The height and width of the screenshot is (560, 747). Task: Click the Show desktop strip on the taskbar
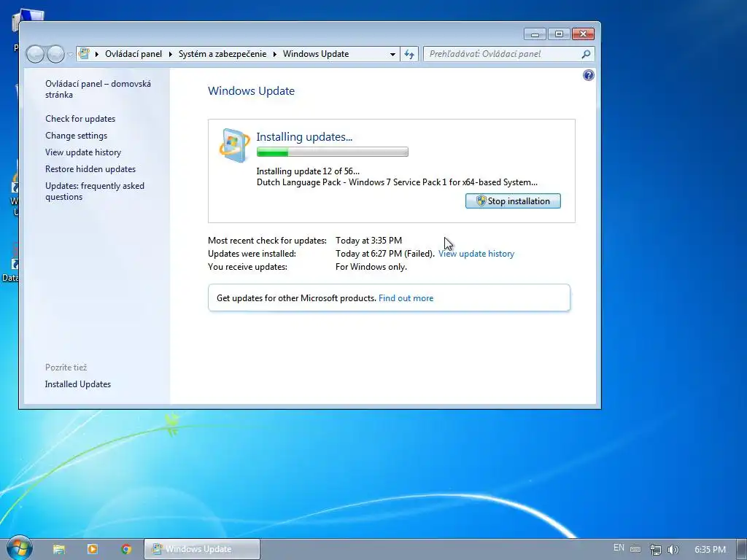coord(741,549)
